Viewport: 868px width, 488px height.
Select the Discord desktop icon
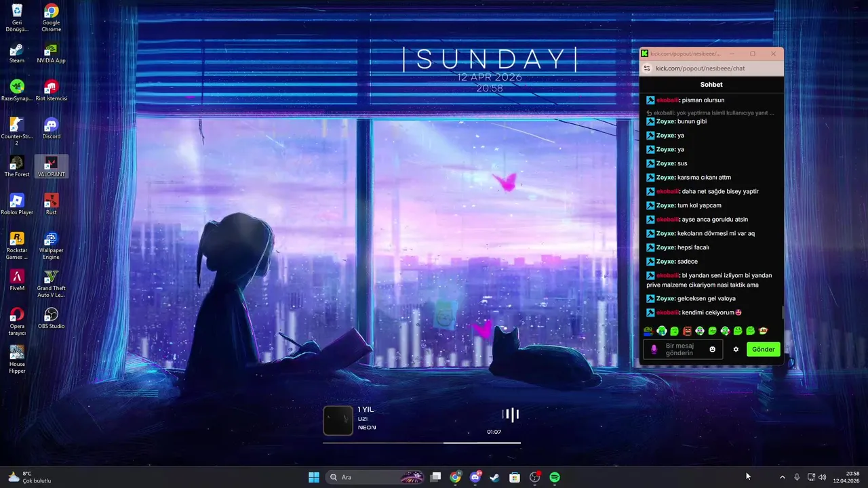[51, 129]
